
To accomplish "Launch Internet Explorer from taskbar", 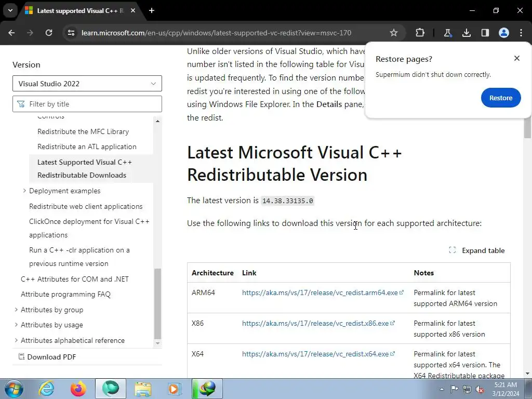I will (x=46, y=389).
